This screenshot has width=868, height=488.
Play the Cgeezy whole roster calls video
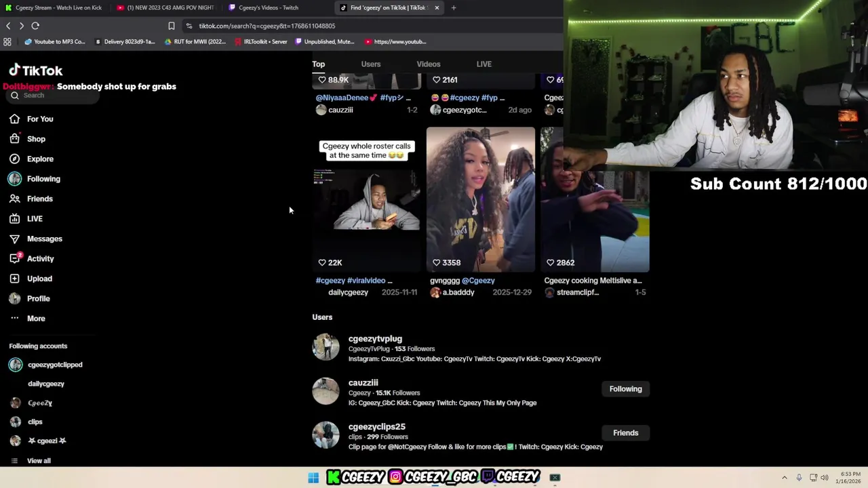tap(367, 200)
